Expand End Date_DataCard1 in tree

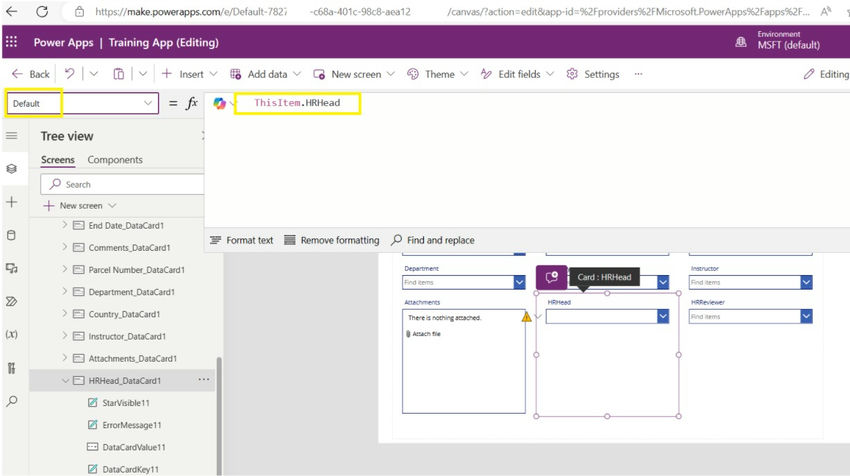(x=65, y=224)
